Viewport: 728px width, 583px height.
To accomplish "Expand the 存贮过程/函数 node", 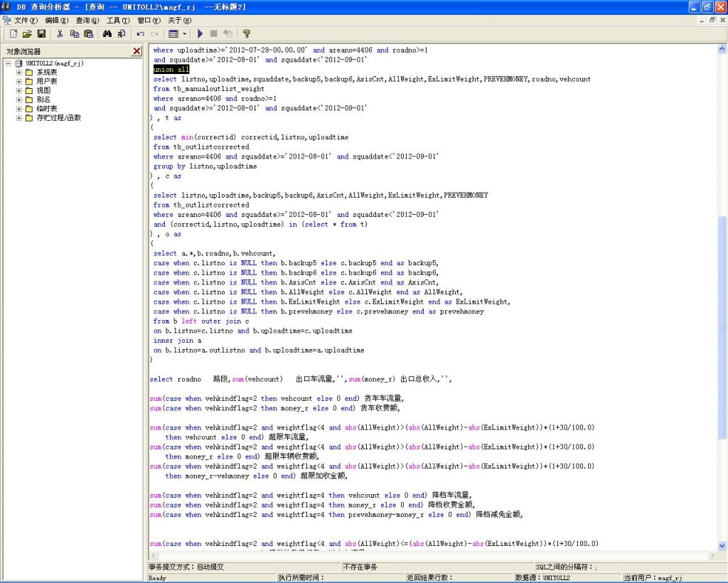I will tap(19, 118).
